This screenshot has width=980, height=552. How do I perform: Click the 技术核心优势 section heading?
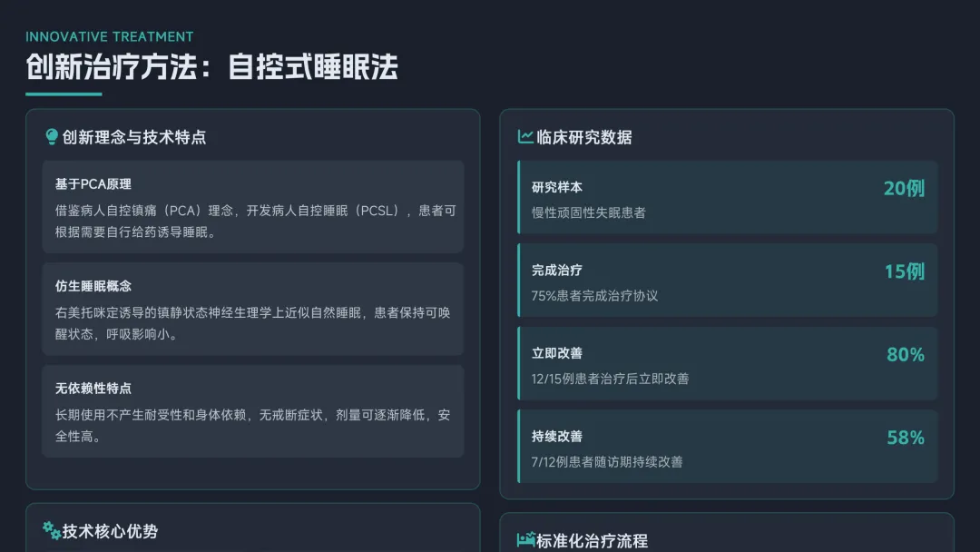(x=110, y=531)
